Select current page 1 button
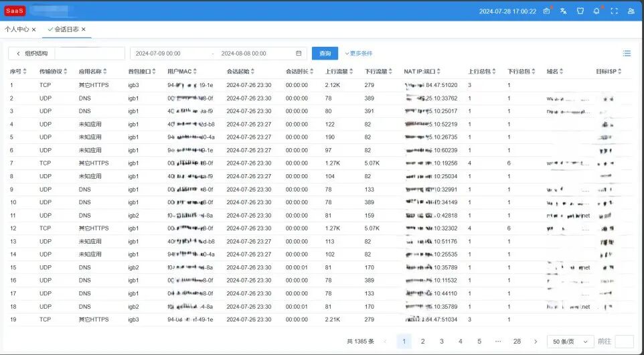This screenshot has height=355, width=644. coord(404,342)
